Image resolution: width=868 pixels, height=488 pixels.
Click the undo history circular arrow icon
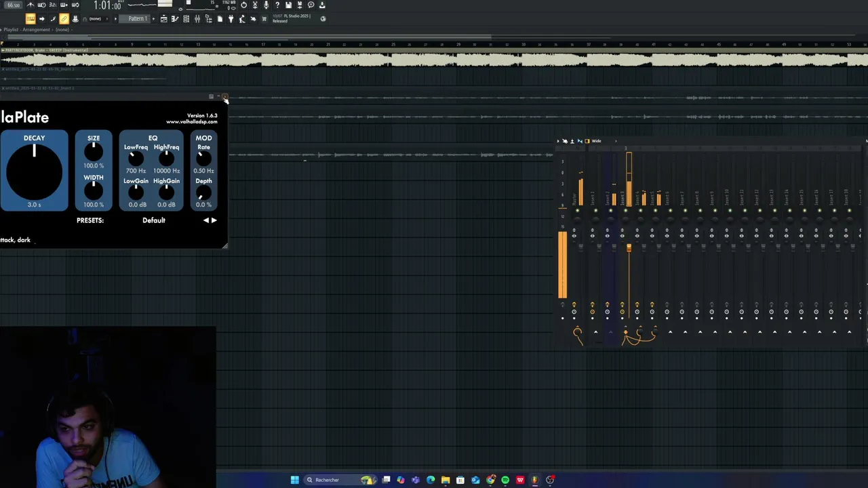[x=243, y=5]
